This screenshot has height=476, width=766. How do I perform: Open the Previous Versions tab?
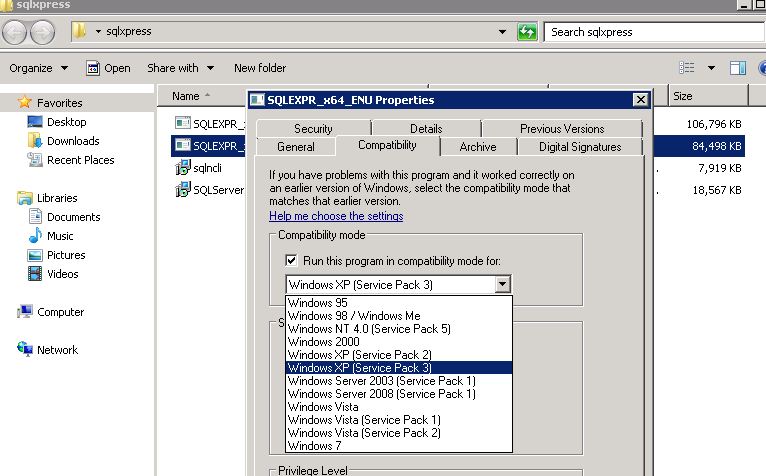562,129
